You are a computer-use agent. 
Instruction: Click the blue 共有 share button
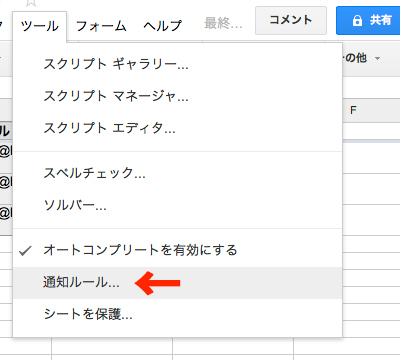click(369, 20)
